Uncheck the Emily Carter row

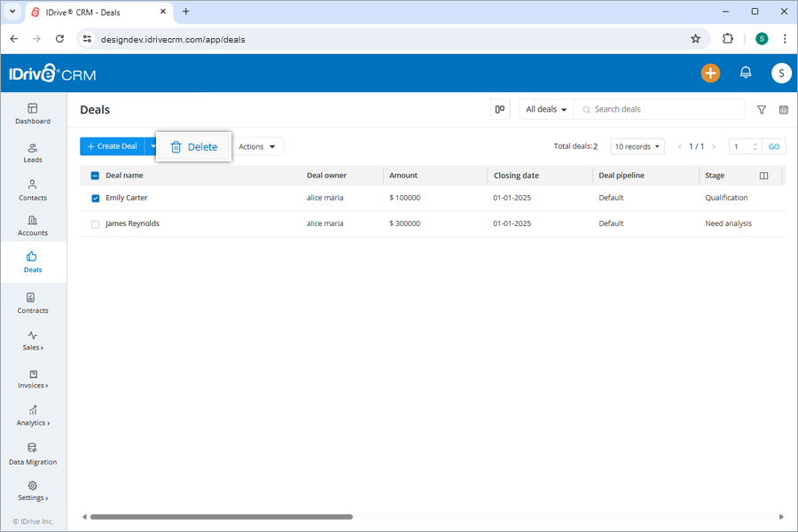click(x=96, y=198)
